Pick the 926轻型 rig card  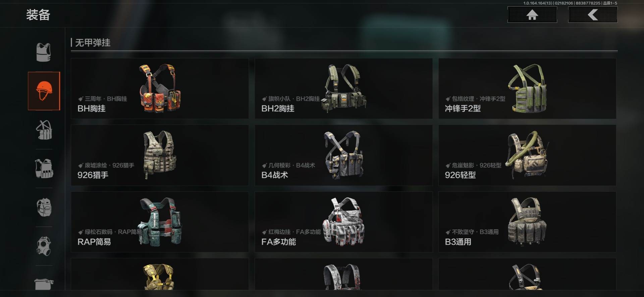(527, 155)
